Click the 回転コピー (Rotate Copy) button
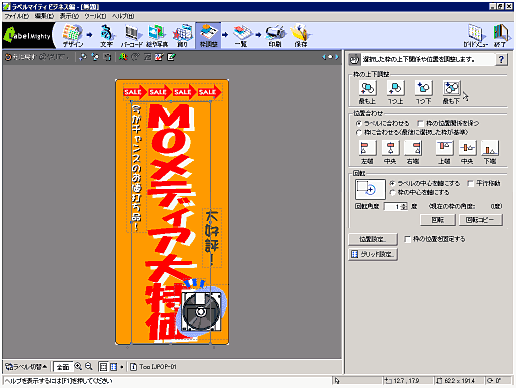 (480, 220)
